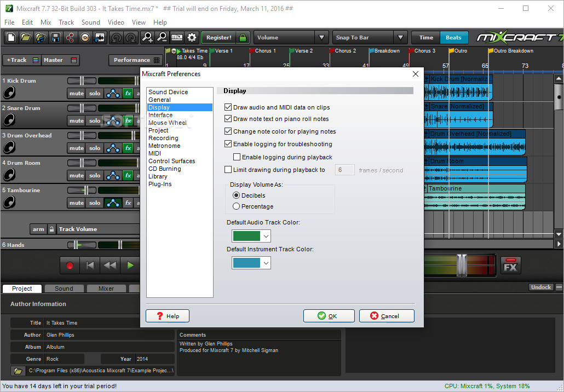Click the Drum Room track instrument icon
The height and width of the screenshot is (392, 564).
[9, 175]
